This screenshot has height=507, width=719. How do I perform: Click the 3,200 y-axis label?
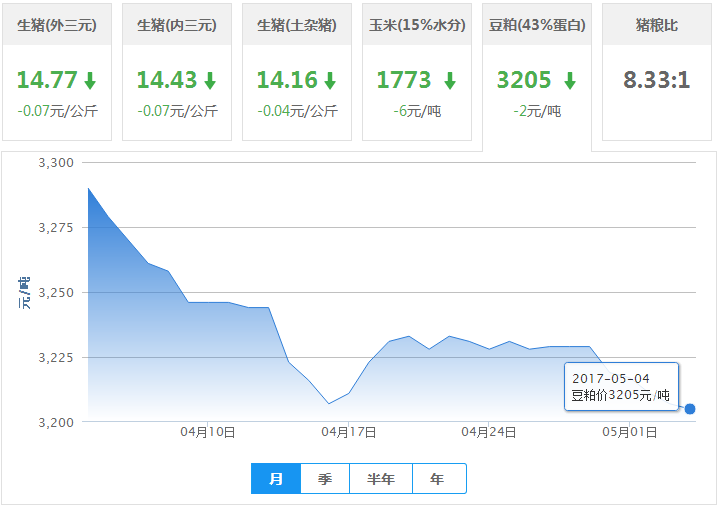point(56,423)
